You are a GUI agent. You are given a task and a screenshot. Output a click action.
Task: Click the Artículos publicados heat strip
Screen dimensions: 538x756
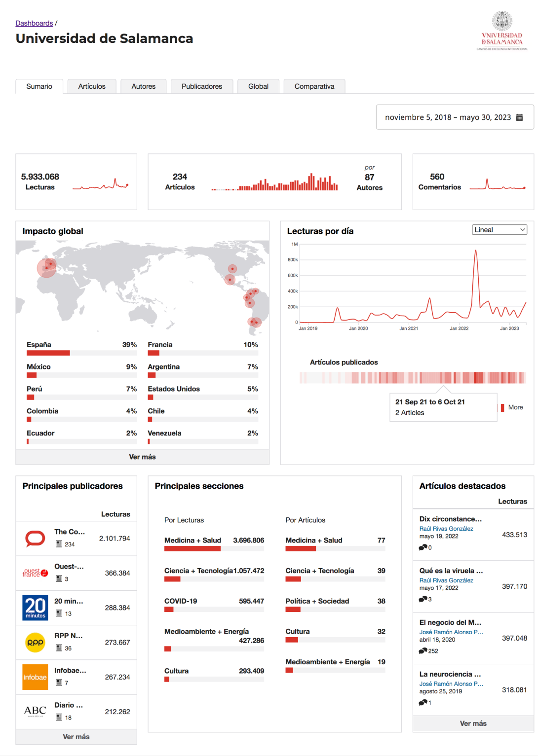413,378
